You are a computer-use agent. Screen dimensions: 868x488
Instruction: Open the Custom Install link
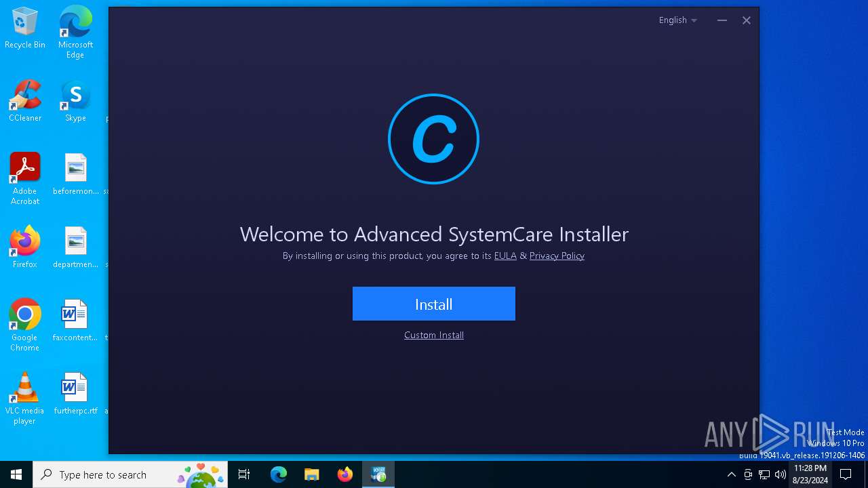point(434,335)
